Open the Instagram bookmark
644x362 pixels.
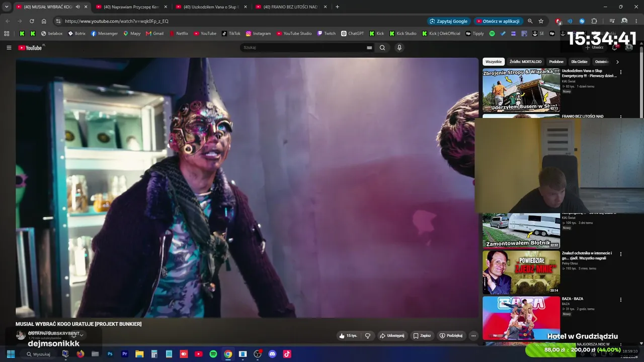[x=258, y=34]
